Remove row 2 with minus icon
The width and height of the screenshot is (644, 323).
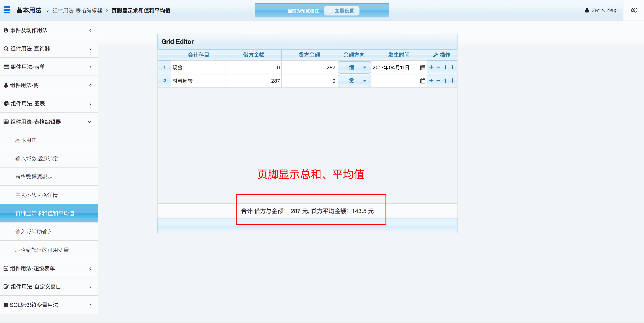pos(438,80)
